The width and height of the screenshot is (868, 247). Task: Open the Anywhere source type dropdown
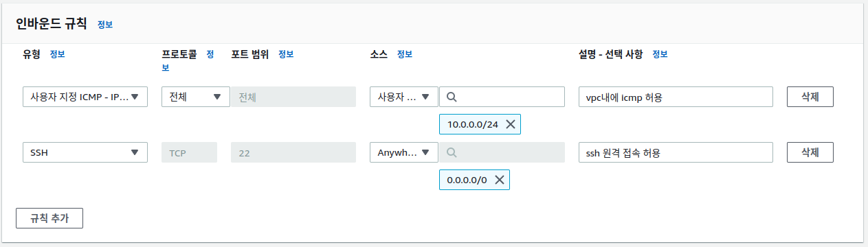click(404, 152)
